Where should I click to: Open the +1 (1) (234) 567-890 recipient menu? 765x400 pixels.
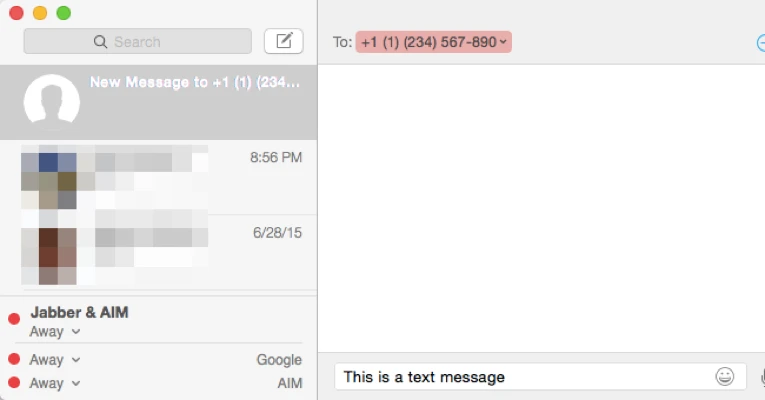[433, 42]
